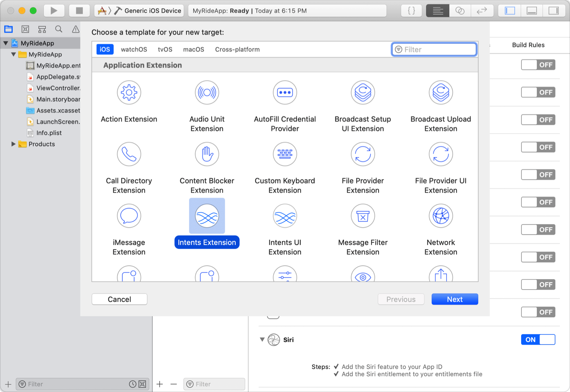This screenshot has height=392, width=570.
Task: Open the Issue navigator warning icon
Action: click(75, 29)
